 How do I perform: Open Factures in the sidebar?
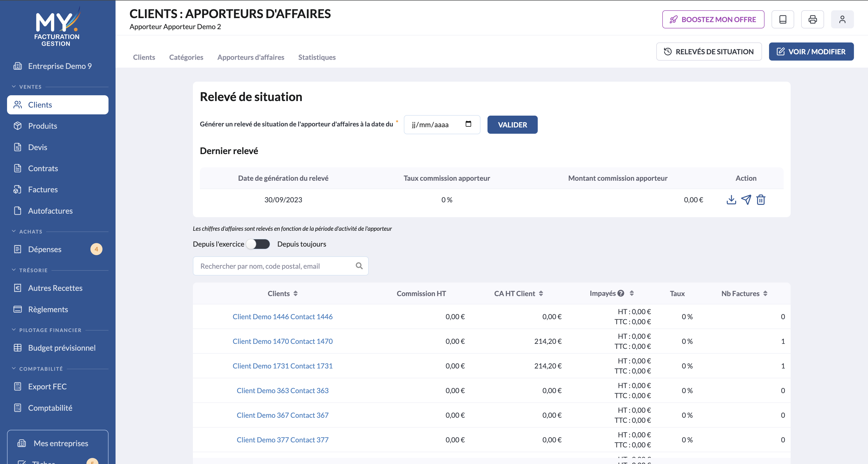coord(58,190)
